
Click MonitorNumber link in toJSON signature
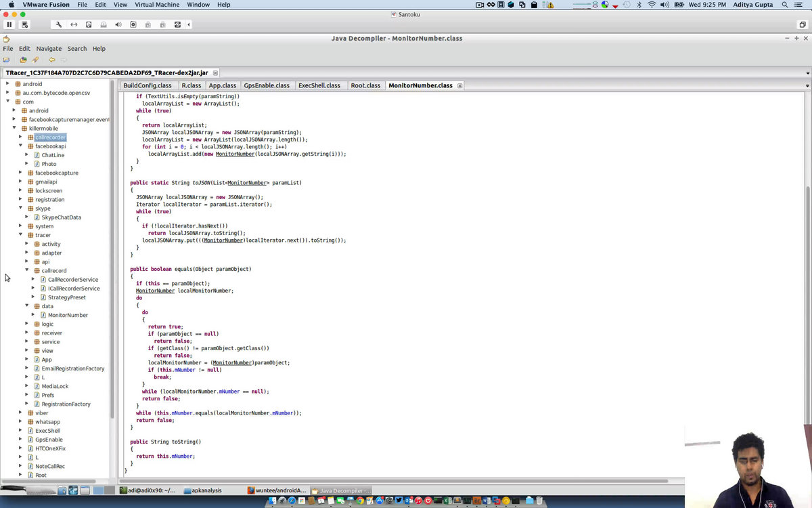click(248, 183)
